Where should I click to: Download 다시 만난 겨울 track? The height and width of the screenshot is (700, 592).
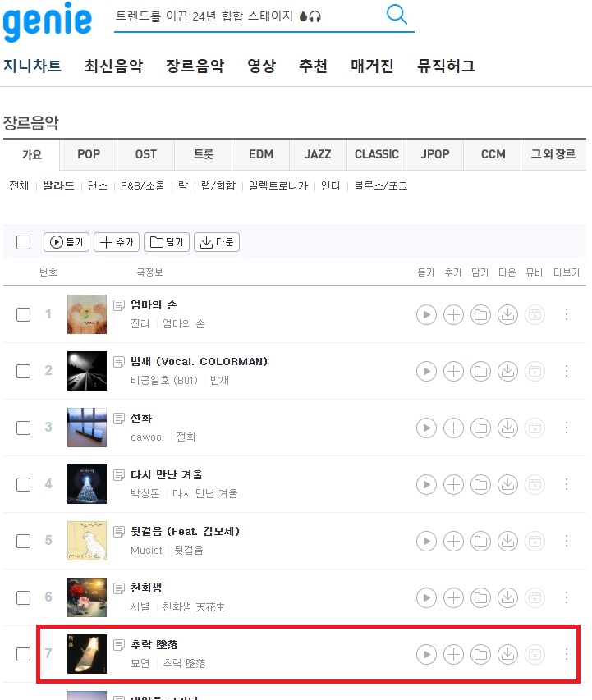507,484
